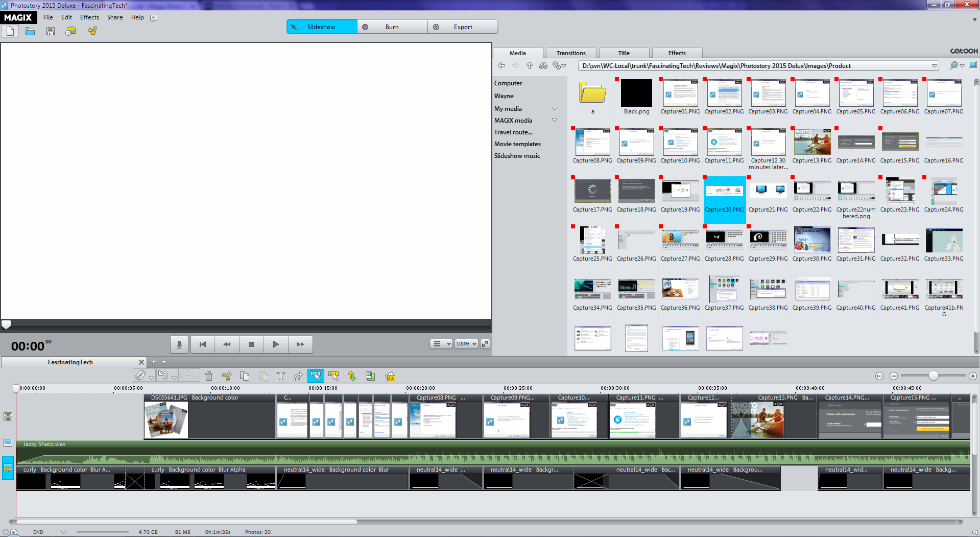The width and height of the screenshot is (980, 537).
Task: Cut selection with the scissors icon
Action: (227, 376)
